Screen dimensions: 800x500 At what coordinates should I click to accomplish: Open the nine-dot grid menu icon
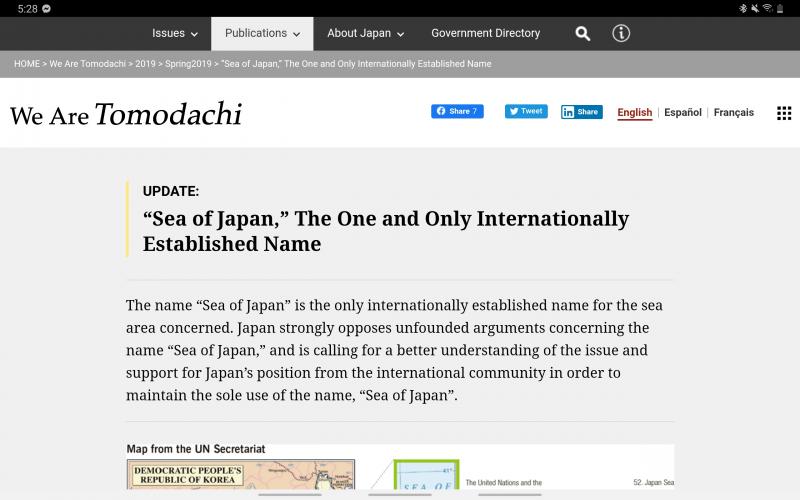coord(784,113)
